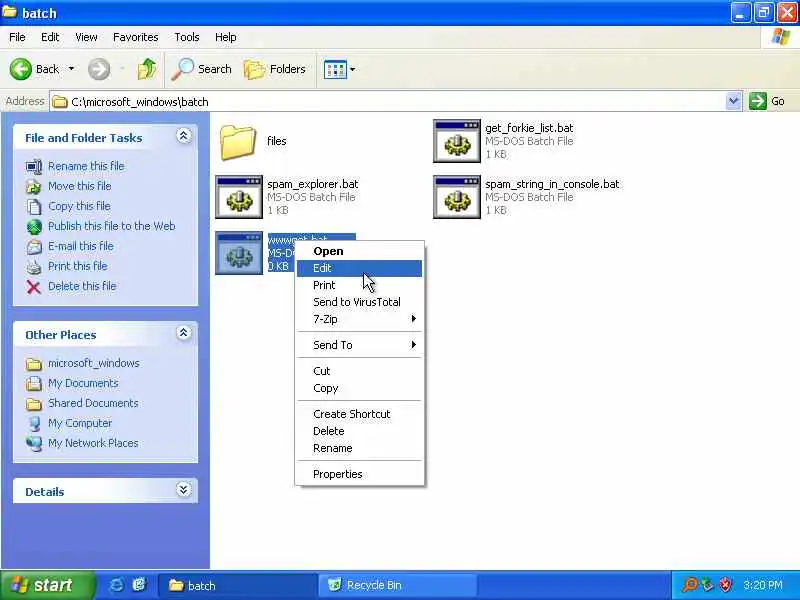Click the red security shield tray icon
The height and width of the screenshot is (600, 800).
(x=725, y=585)
